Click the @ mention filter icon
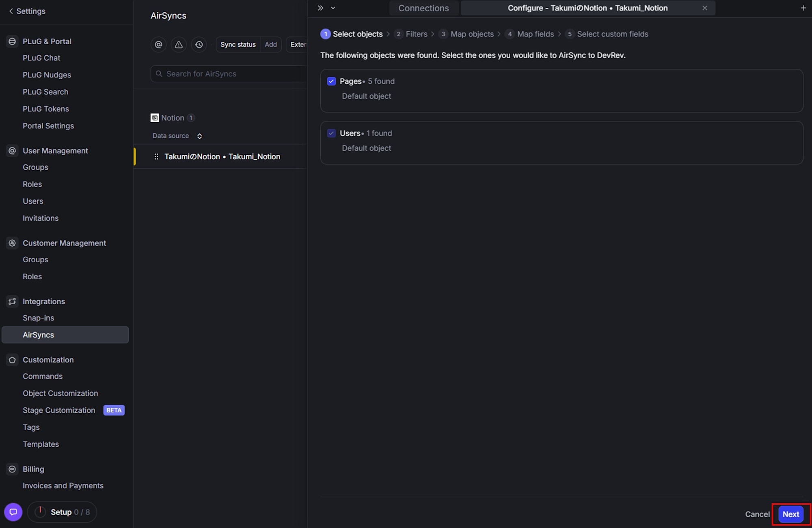Screen dimensions: 812x528 point(158,44)
